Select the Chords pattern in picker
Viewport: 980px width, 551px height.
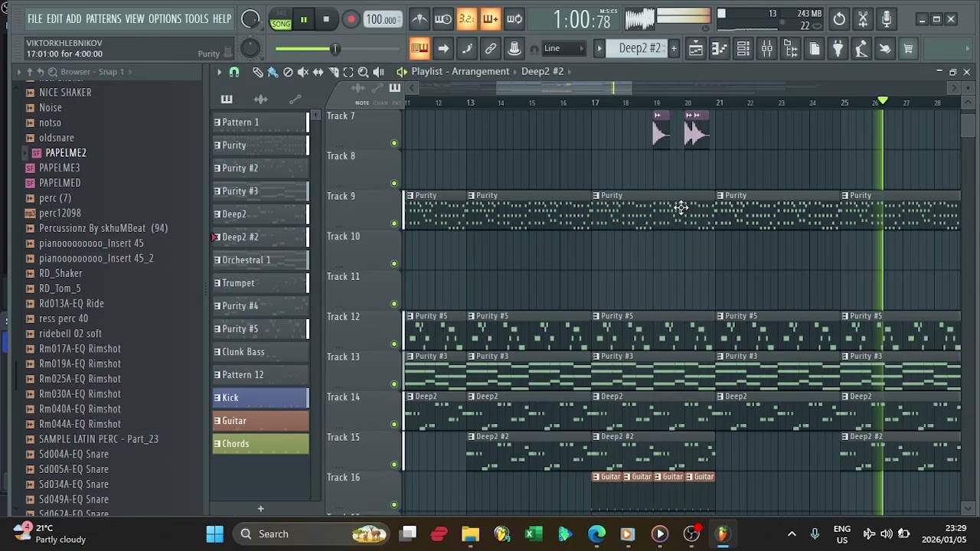click(260, 444)
